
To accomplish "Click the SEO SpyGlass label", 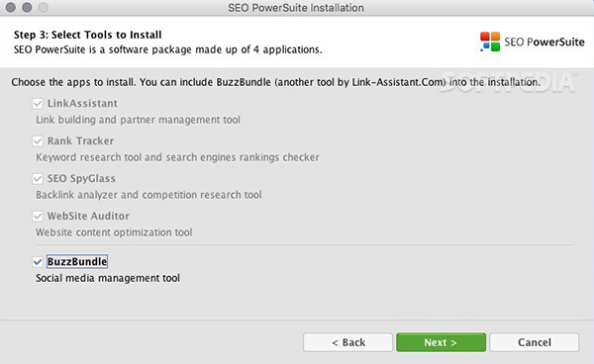I will click(81, 178).
